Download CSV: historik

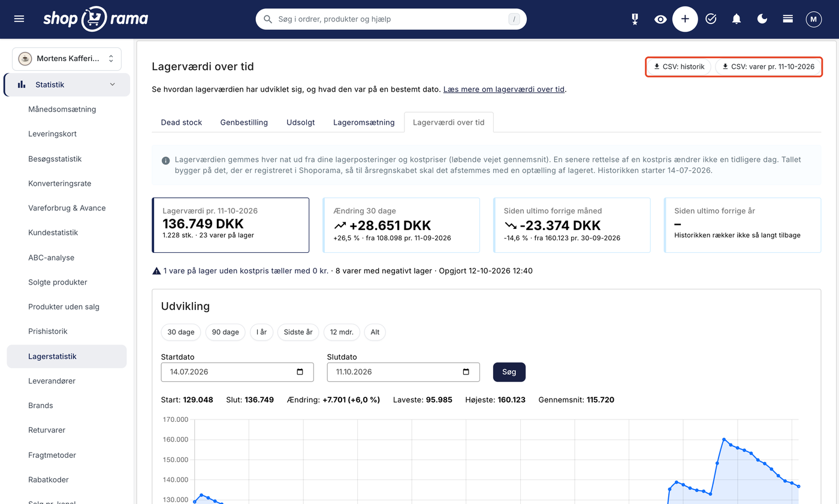[679, 67]
